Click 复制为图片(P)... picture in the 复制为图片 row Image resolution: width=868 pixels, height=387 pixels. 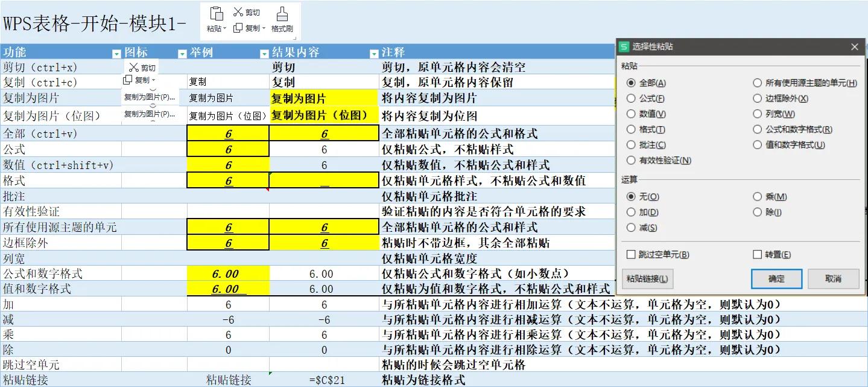point(150,97)
